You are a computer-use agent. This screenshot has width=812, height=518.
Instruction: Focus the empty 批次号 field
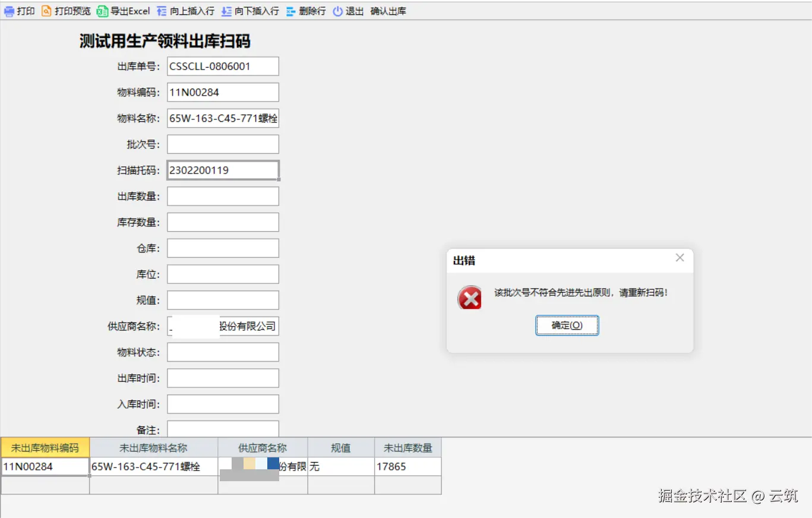point(222,144)
